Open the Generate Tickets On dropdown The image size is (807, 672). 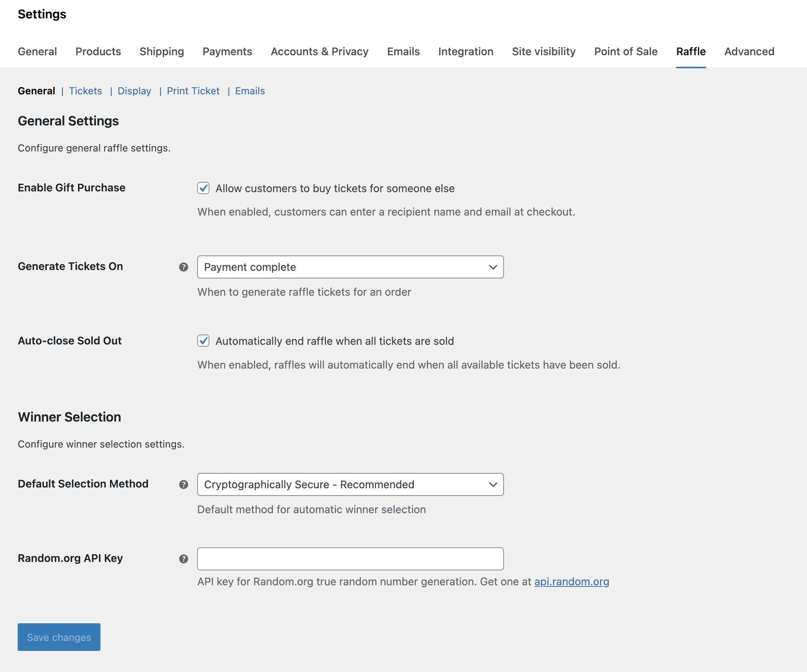[x=350, y=267]
